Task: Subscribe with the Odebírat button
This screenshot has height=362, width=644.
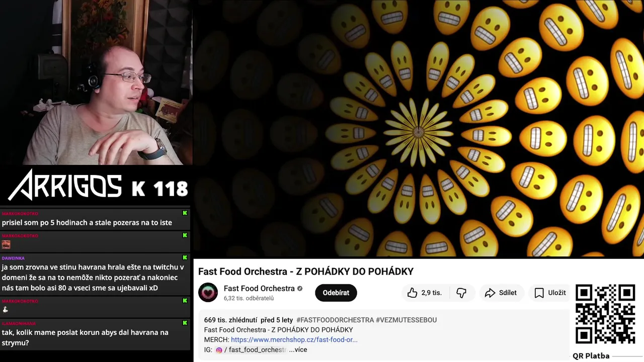Action: click(x=336, y=293)
